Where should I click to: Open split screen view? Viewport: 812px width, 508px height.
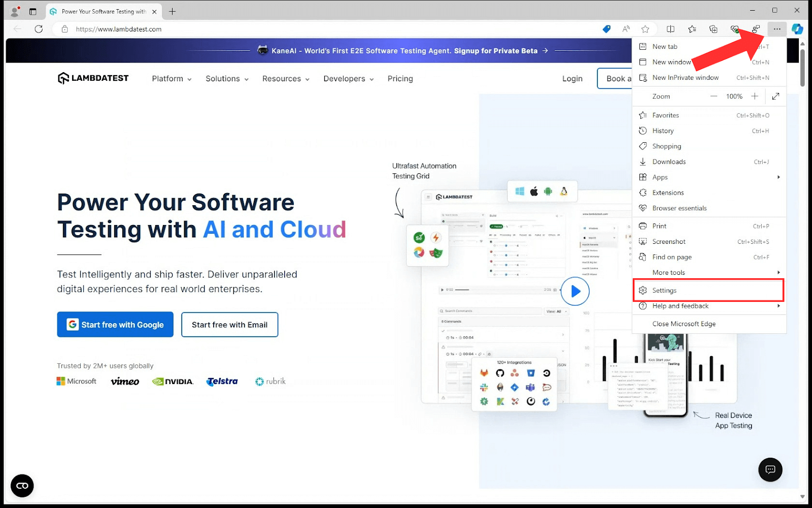[x=670, y=29]
